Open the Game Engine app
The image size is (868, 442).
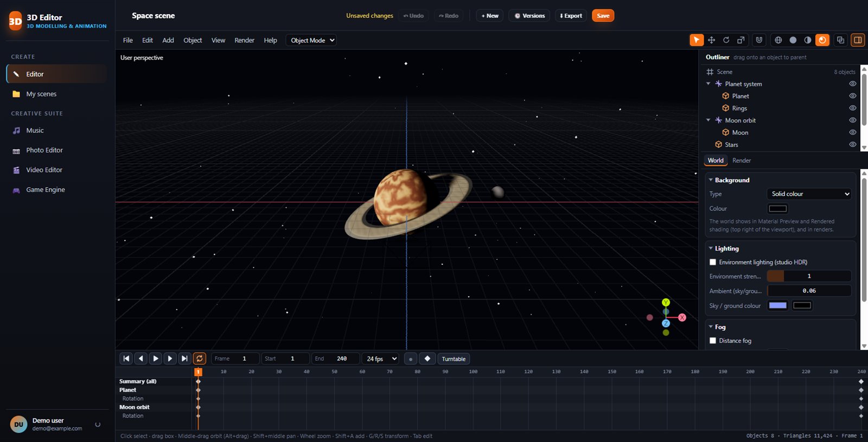pos(58,190)
